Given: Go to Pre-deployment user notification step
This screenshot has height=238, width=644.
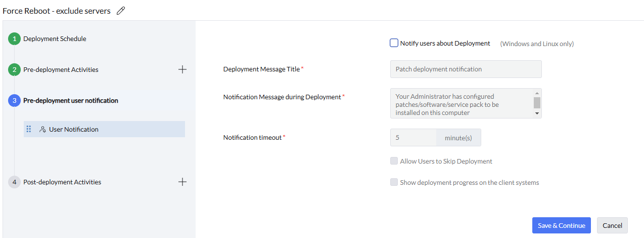Looking at the screenshot, I should click(71, 101).
